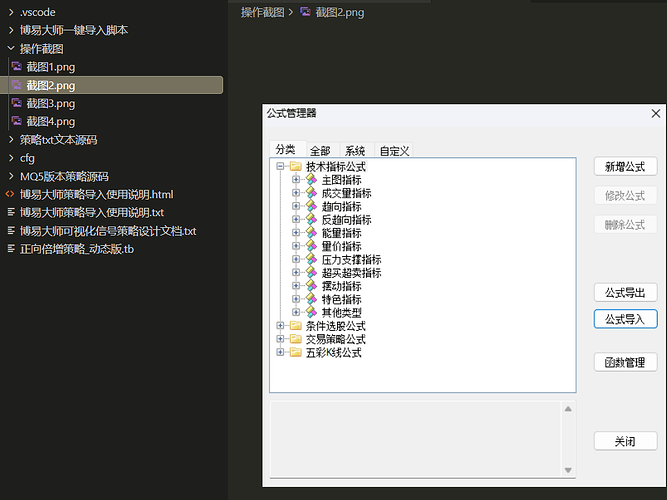Click the text-file icon of 正向倍增策略_动态版.tb
This screenshot has height=500, width=667.
[x=11, y=249]
